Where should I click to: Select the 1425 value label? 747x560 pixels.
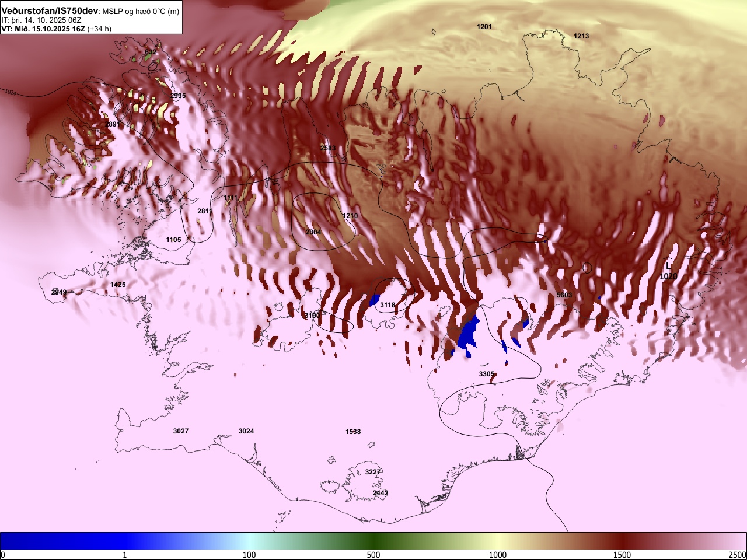(x=118, y=285)
